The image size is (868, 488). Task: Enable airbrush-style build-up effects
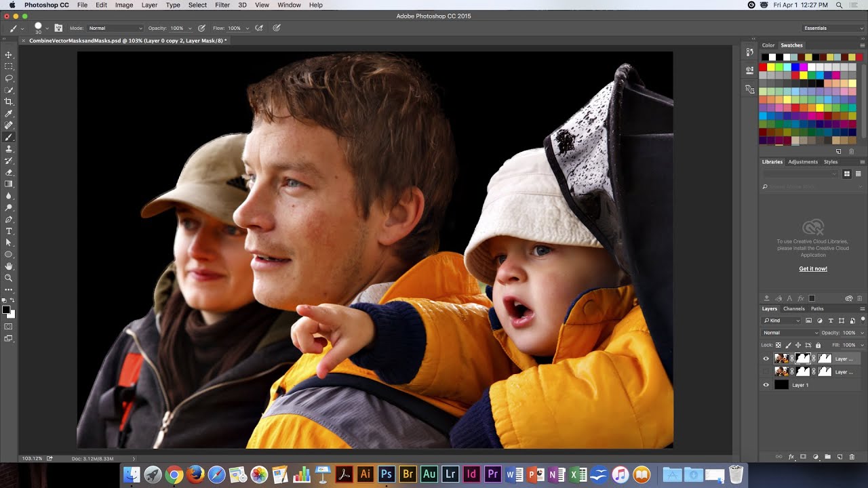pyautogui.click(x=258, y=28)
